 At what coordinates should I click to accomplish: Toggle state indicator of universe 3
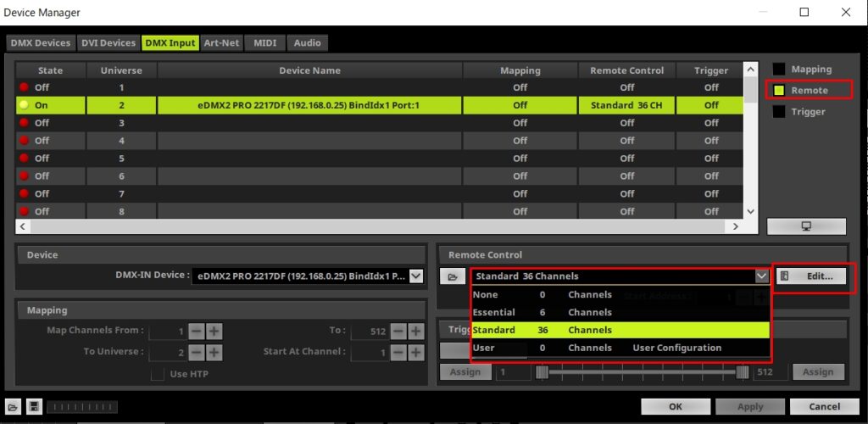click(x=24, y=123)
